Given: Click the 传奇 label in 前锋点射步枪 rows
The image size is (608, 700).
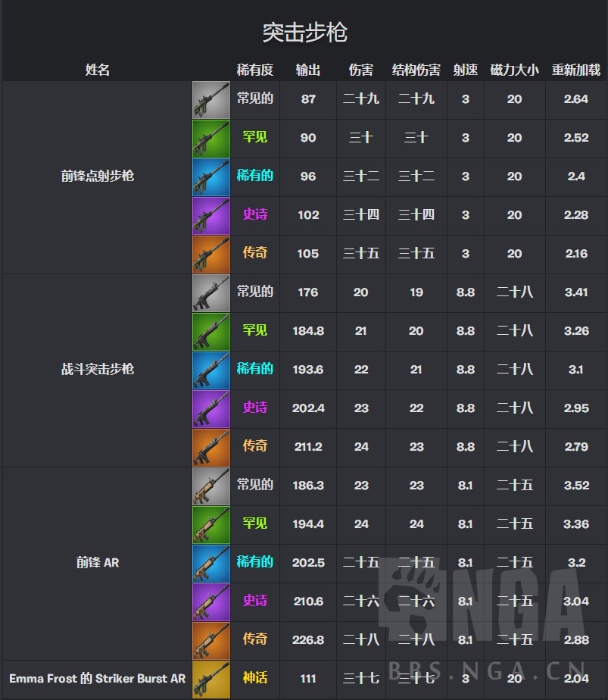Looking at the screenshot, I should click(254, 253).
